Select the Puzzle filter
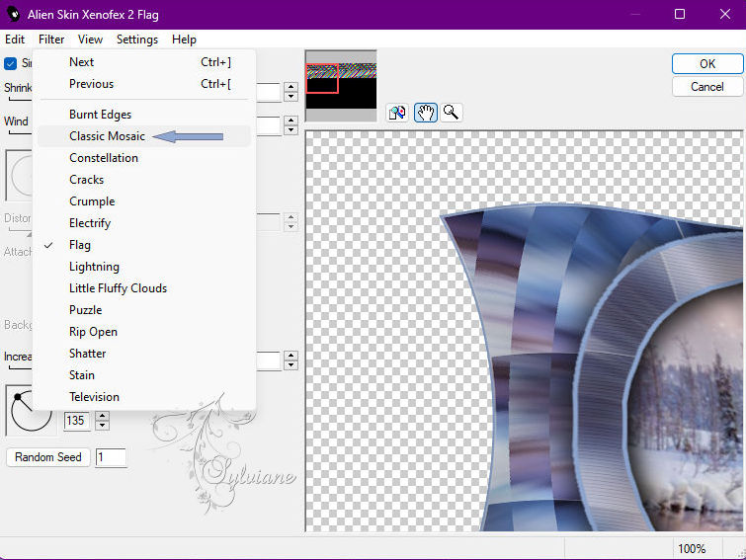 (144, 310)
